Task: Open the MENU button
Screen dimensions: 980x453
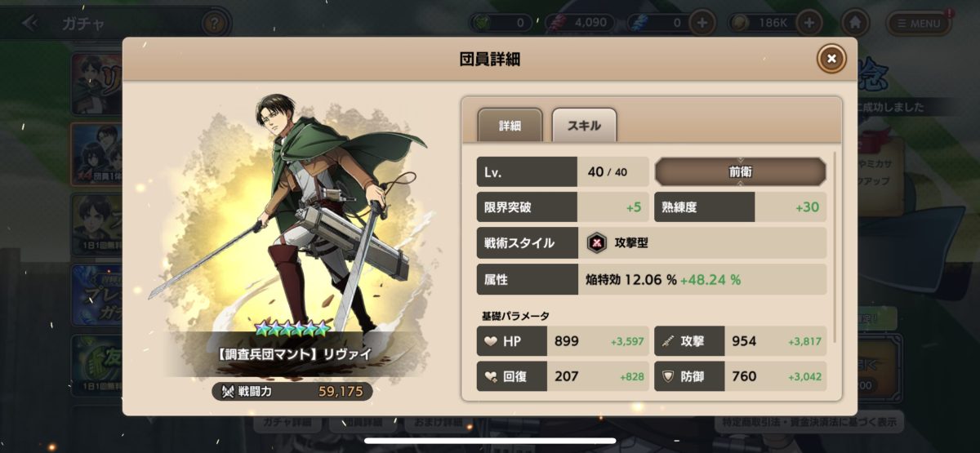Action: pyautogui.click(x=919, y=23)
